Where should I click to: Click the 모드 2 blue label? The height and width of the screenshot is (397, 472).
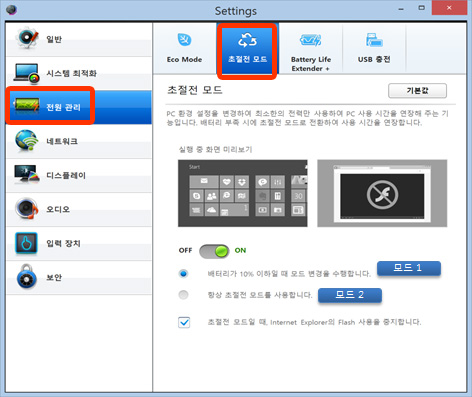click(x=350, y=295)
